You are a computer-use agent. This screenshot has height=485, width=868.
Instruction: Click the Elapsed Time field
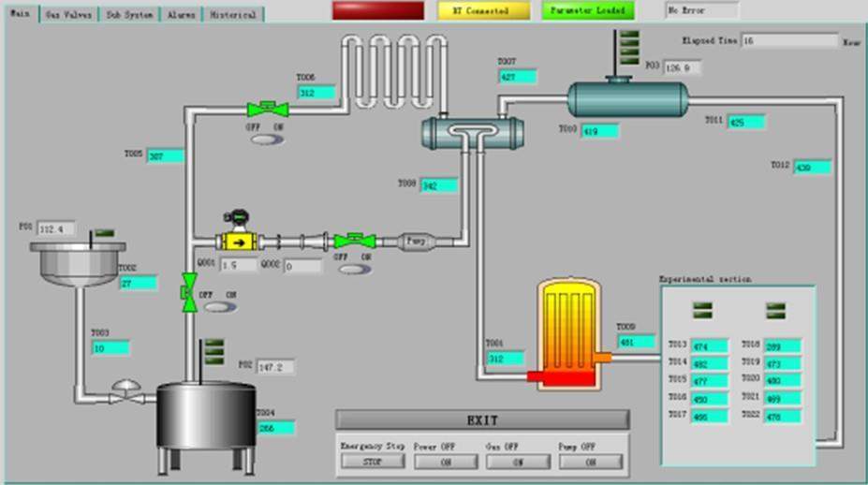tap(789, 40)
